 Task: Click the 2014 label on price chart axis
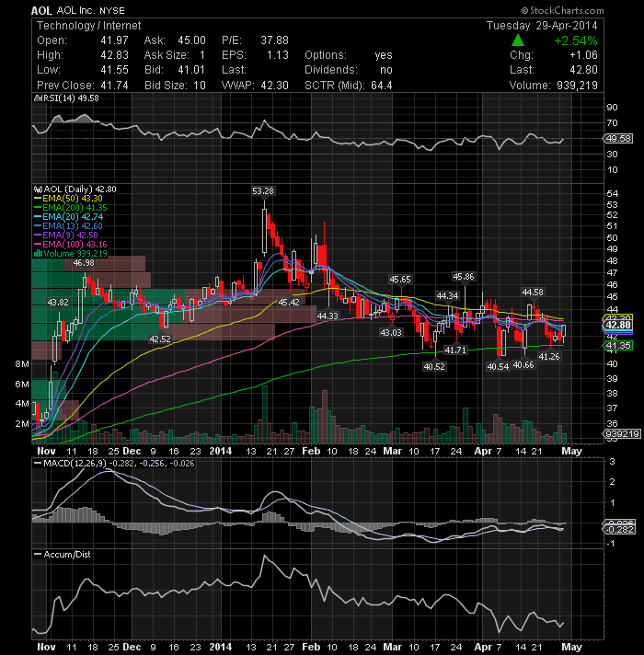(220, 451)
